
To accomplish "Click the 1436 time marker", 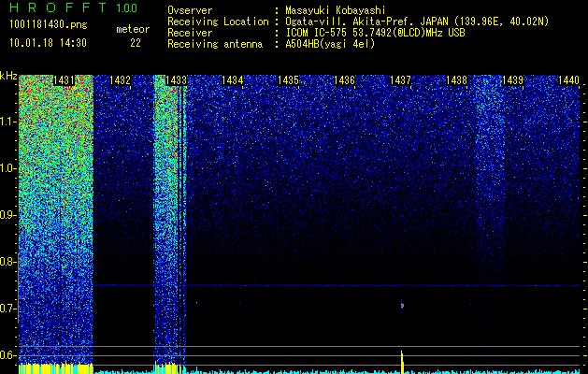I will (344, 80).
